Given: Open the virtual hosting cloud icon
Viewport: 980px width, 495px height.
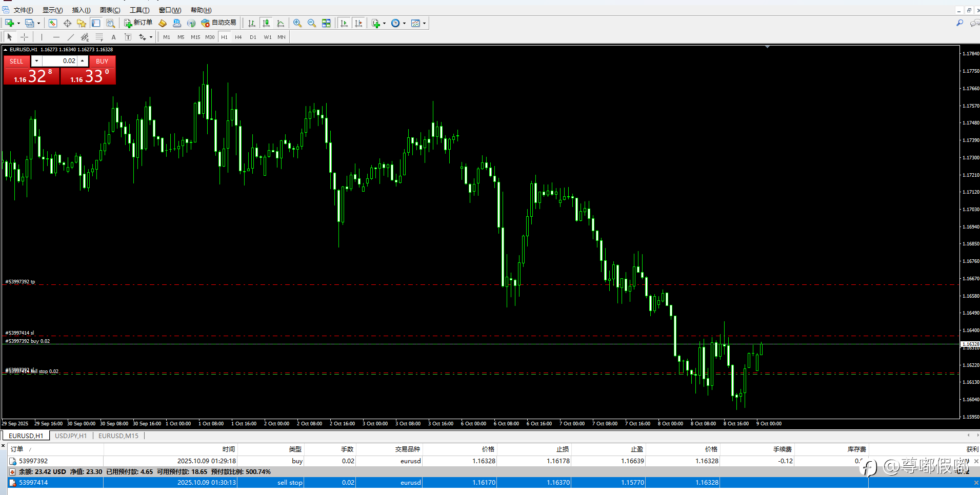Looking at the screenshot, I should [177, 23].
